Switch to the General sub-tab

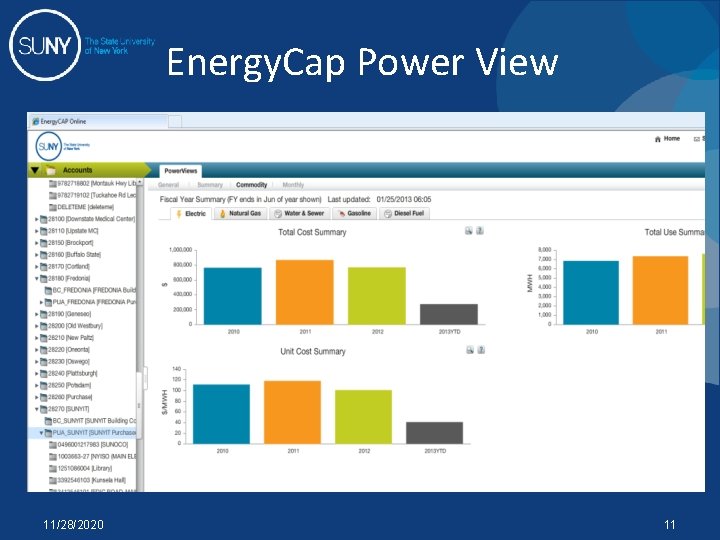click(168, 185)
